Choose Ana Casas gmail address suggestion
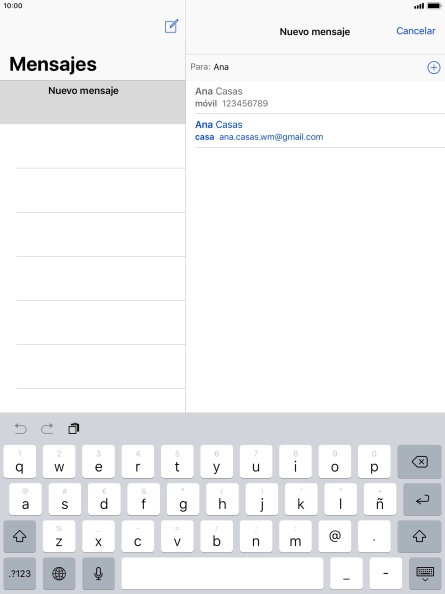 click(315, 131)
